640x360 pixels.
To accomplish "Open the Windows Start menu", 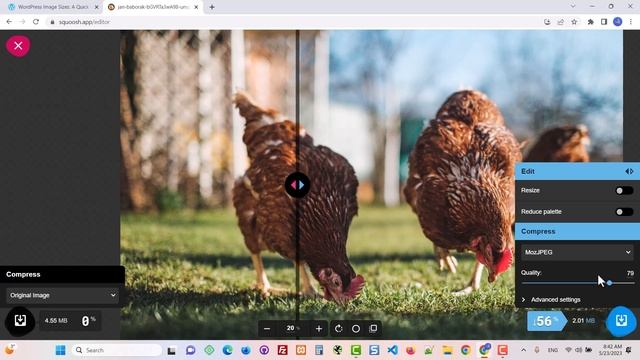I will (x=60, y=350).
